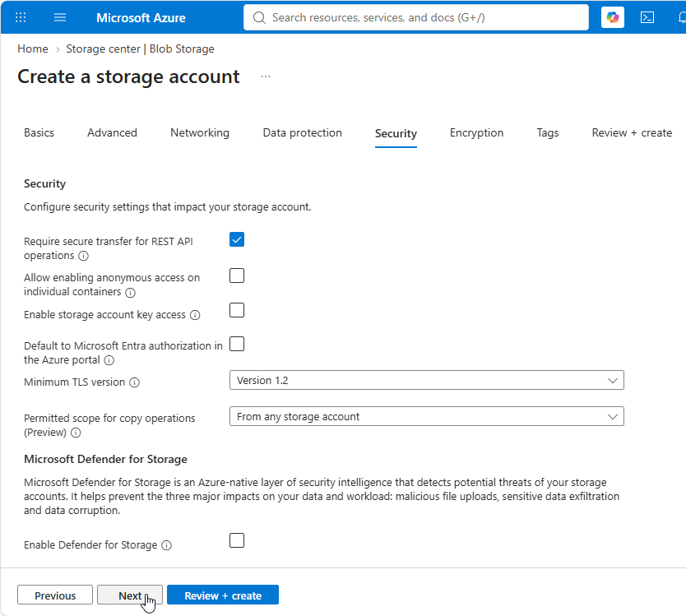
Task: Switch to the Data protection tab
Action: point(303,133)
